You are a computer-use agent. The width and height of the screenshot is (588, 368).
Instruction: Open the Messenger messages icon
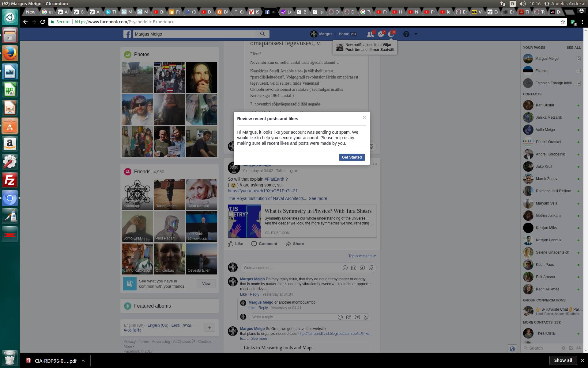point(381,34)
